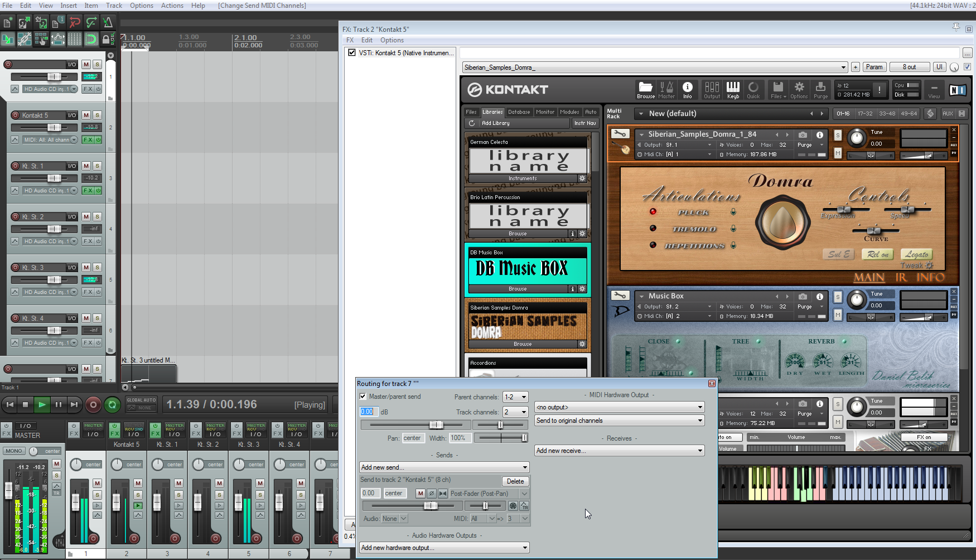Click Domra snapshot camera icon
The height and width of the screenshot is (560, 976).
(803, 134)
